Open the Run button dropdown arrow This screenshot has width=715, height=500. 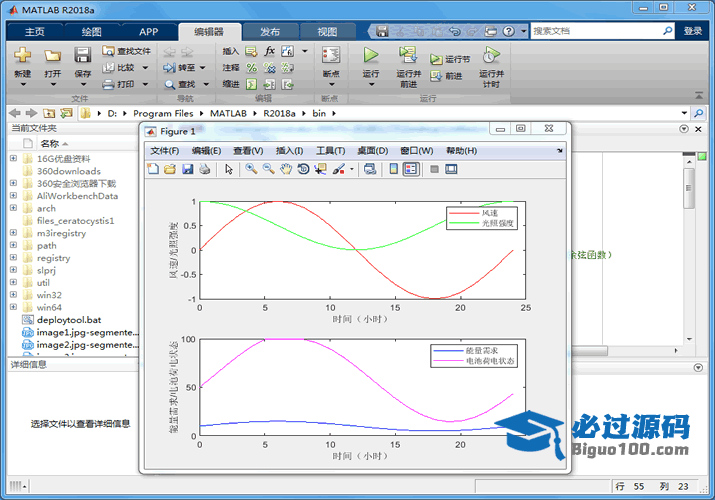(x=371, y=84)
